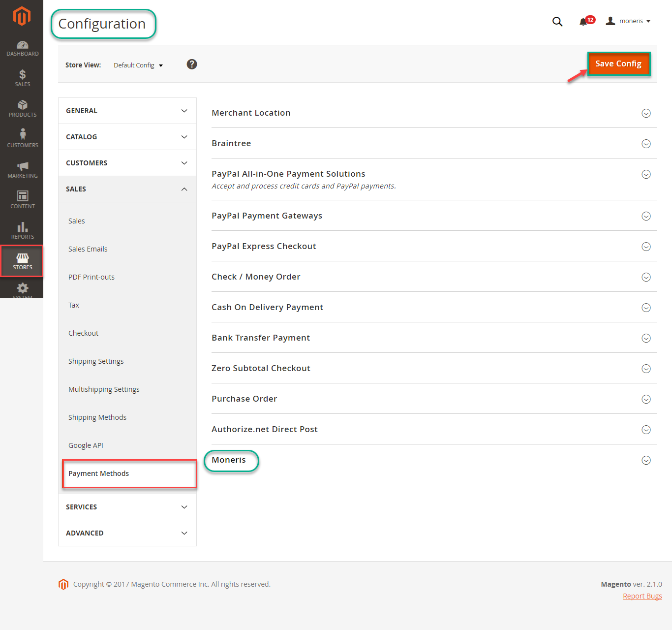Viewport: 672px width, 630px height.
Task: Click the Save Config button
Action: click(x=618, y=64)
